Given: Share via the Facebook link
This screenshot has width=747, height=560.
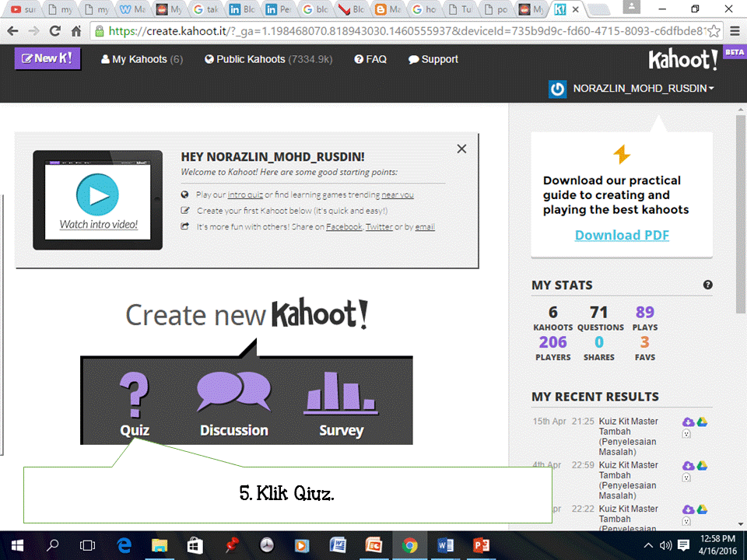Looking at the screenshot, I should click(x=344, y=226).
